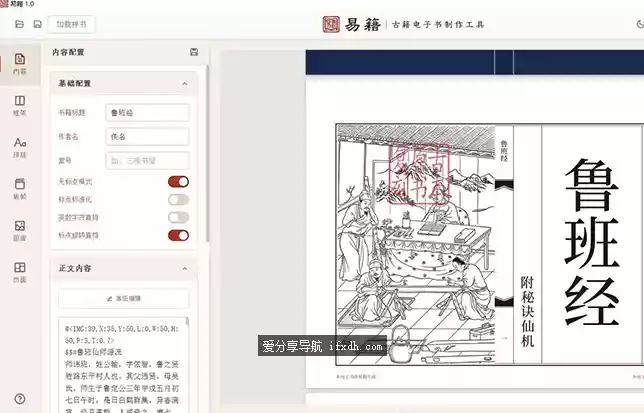Click the help question-mark icon
This screenshot has width=644, height=413.
point(20,399)
